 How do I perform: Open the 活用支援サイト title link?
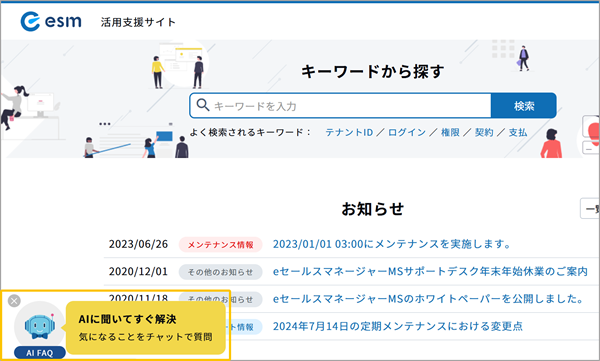tap(138, 22)
